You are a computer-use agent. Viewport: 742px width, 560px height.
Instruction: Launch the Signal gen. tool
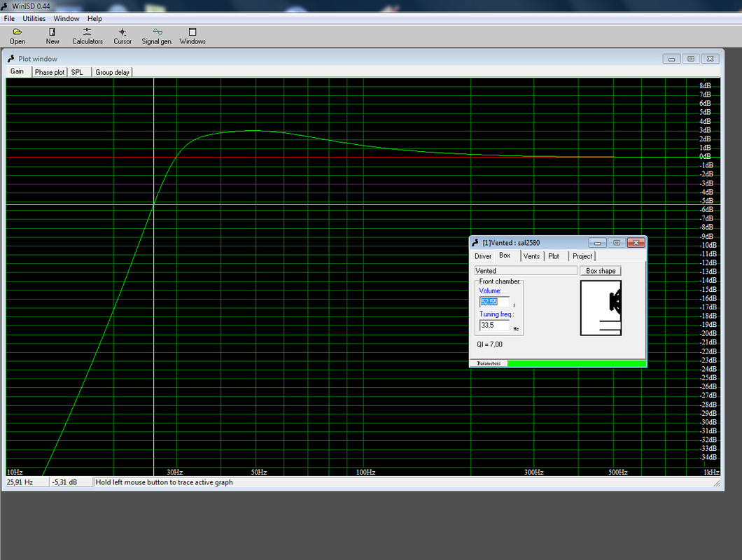point(157,32)
